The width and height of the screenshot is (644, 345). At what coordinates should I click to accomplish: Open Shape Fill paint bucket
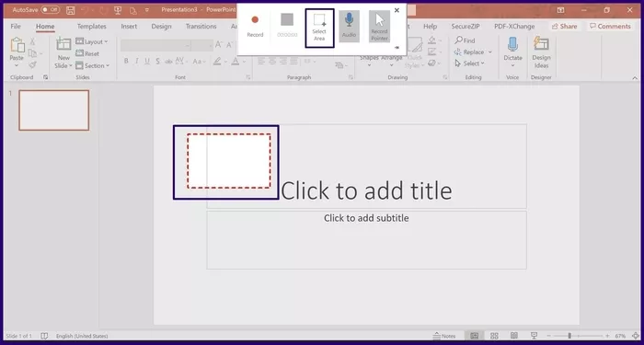click(x=431, y=40)
